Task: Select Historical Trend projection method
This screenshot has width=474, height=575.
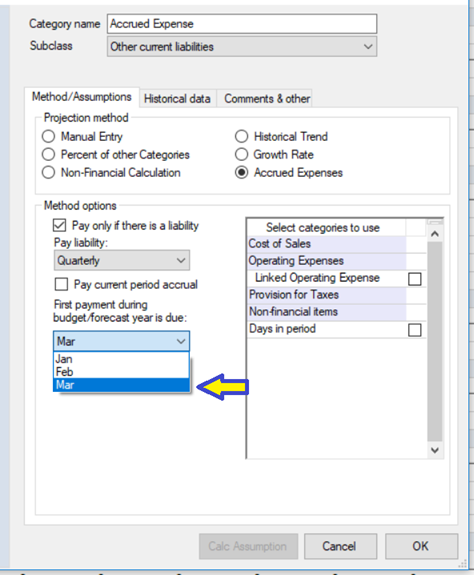Action: click(x=241, y=136)
